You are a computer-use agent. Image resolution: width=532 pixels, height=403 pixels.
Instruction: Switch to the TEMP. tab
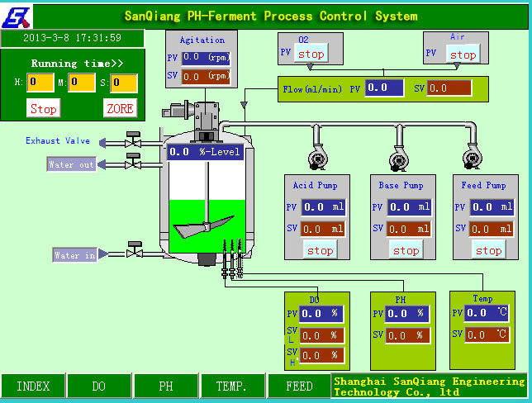point(232,386)
